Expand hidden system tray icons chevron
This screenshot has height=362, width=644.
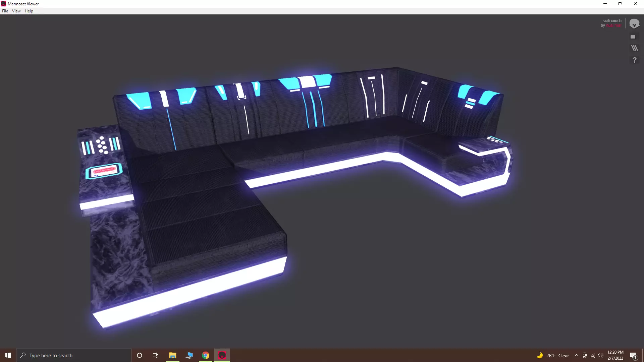click(x=577, y=356)
